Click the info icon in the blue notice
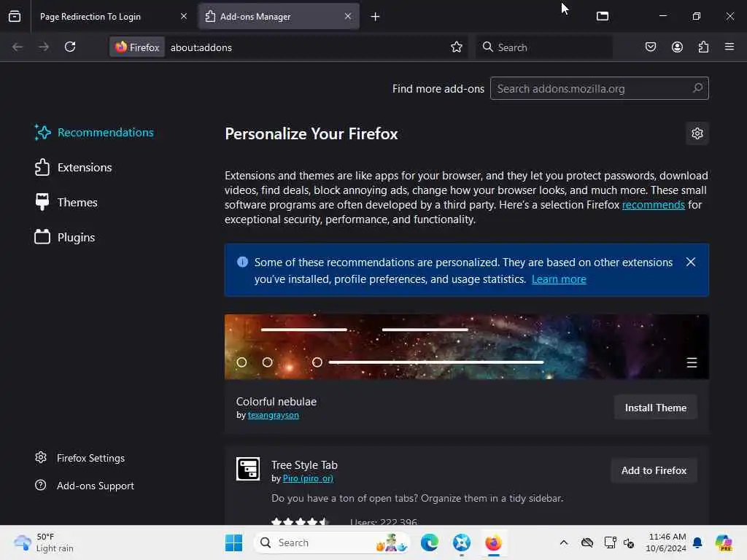 (x=242, y=262)
